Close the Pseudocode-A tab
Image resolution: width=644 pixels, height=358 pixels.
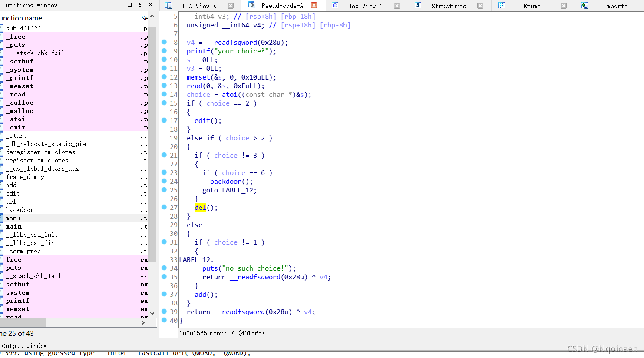click(x=314, y=6)
